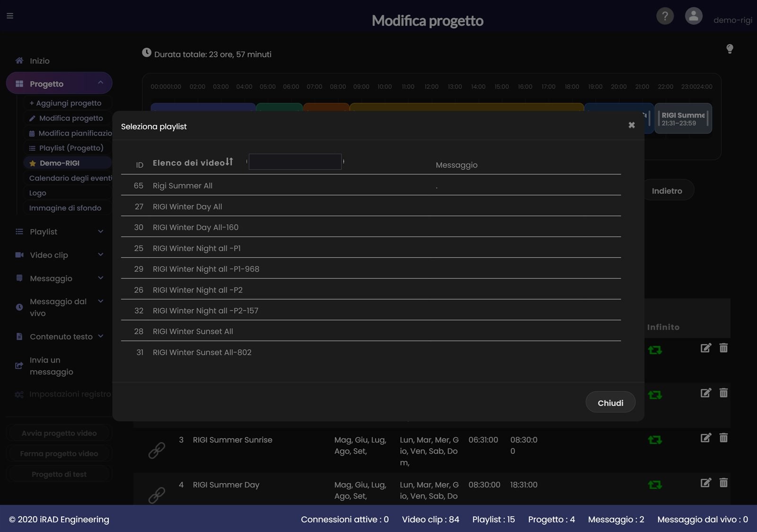Expand the Playlist sidebar menu

59,231
